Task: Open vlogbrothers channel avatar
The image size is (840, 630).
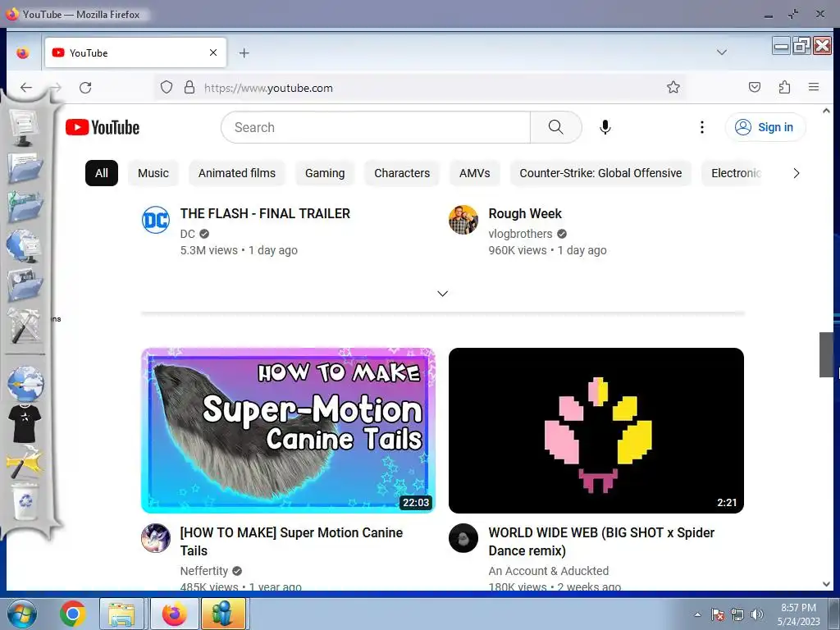Action: pyautogui.click(x=463, y=220)
